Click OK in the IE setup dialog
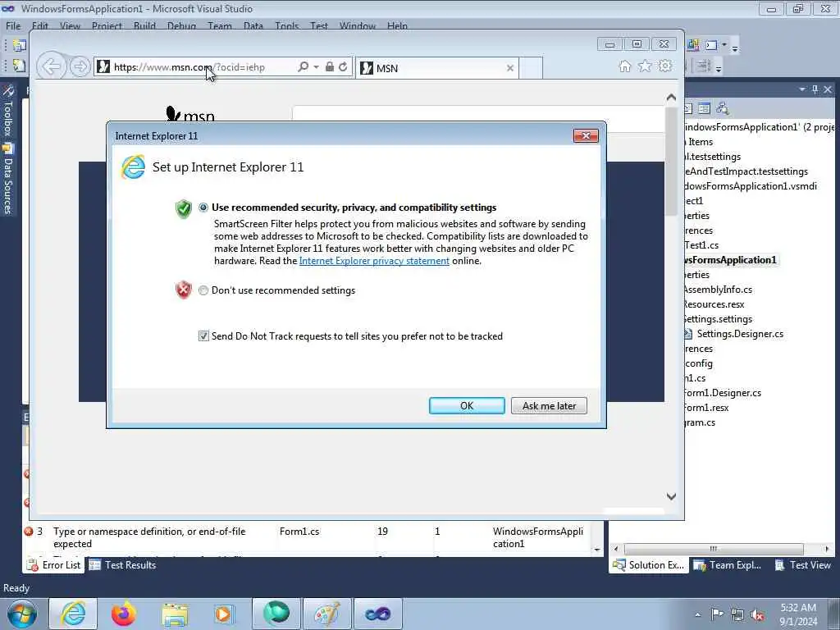 tap(467, 405)
